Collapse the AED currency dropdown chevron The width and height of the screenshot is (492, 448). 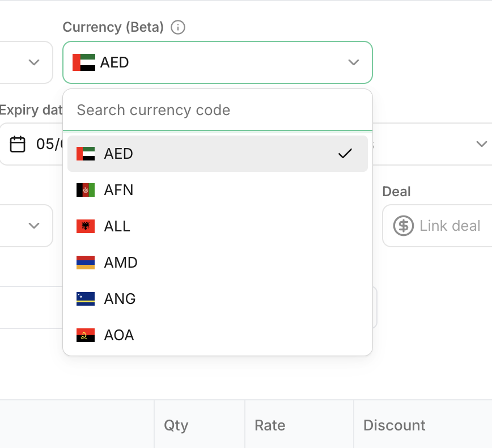[354, 62]
